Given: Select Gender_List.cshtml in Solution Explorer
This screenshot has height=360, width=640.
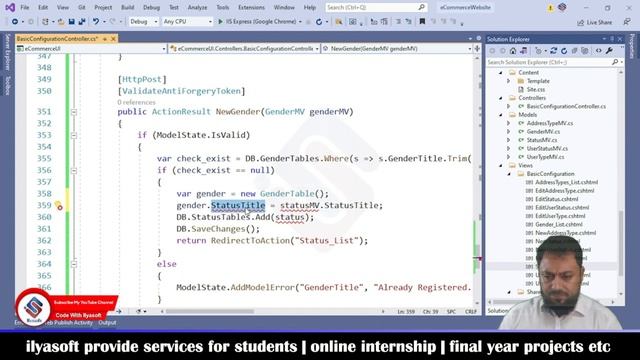Looking at the screenshot, I should click(559, 224).
